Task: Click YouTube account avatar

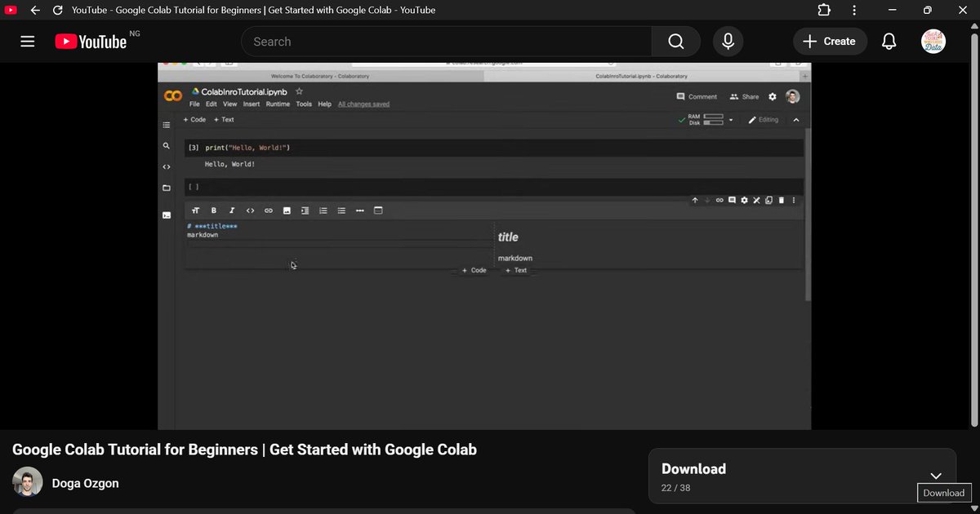Action: [x=933, y=42]
